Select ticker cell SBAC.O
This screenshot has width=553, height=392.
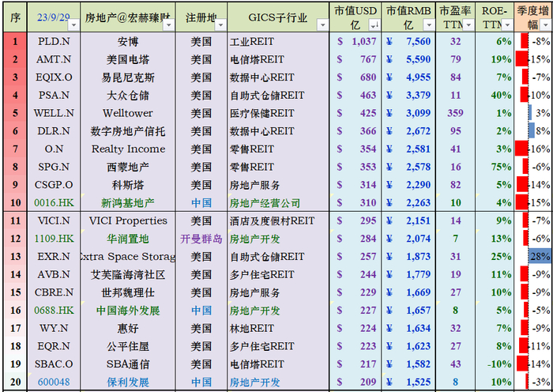(x=54, y=364)
